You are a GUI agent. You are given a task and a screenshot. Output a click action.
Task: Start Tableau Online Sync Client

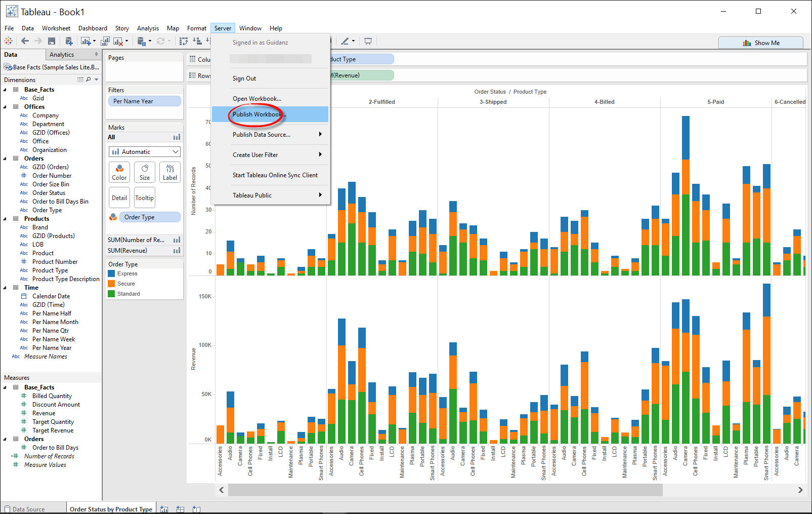[270, 175]
